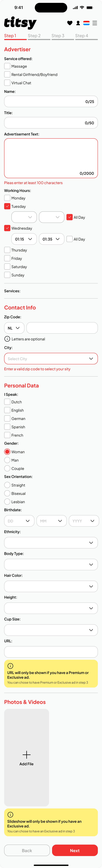Check the Massage service checkbox
This screenshot has width=102, height=868.
pos(7,66)
